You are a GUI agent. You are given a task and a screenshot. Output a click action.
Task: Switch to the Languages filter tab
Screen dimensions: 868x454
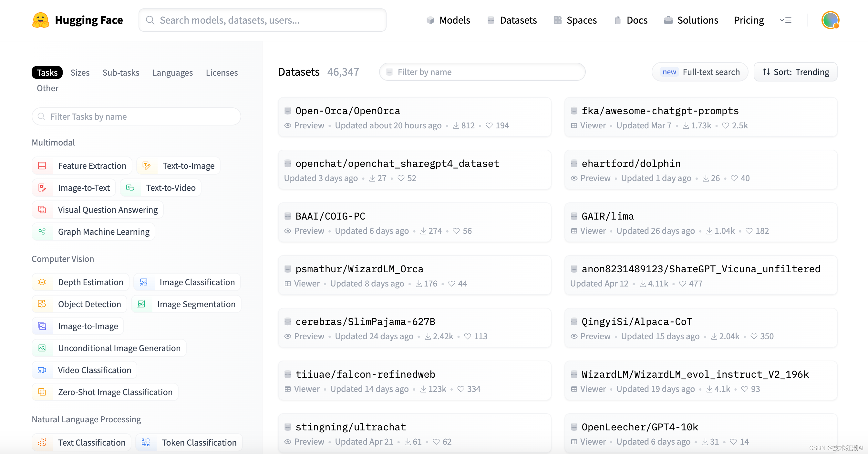coord(172,72)
